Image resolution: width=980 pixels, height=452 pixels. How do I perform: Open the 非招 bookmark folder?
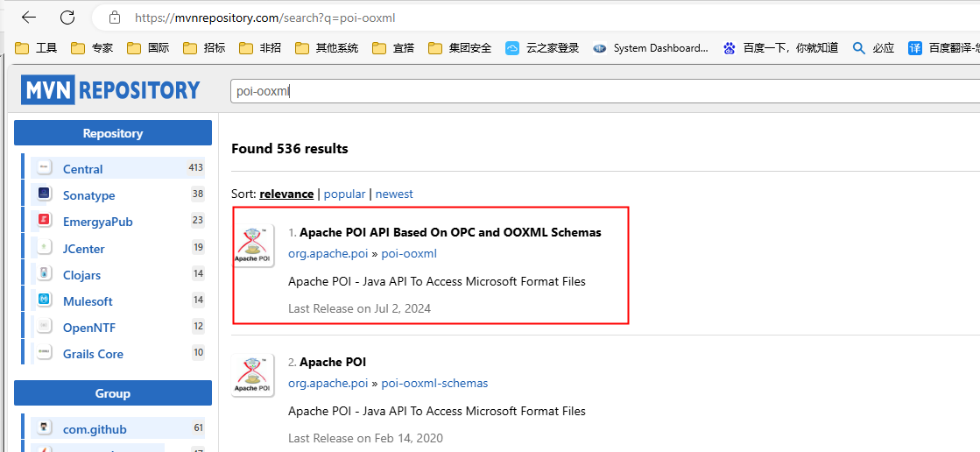coord(260,48)
